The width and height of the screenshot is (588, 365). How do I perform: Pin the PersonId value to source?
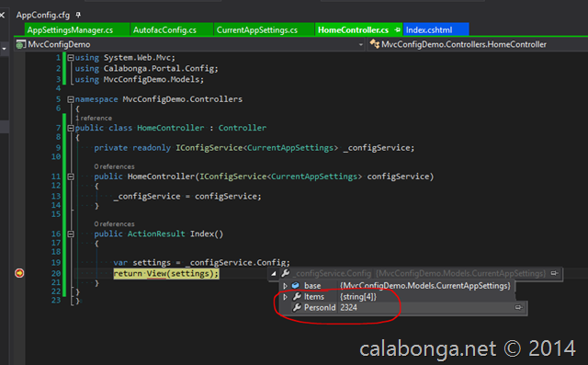[x=518, y=307]
